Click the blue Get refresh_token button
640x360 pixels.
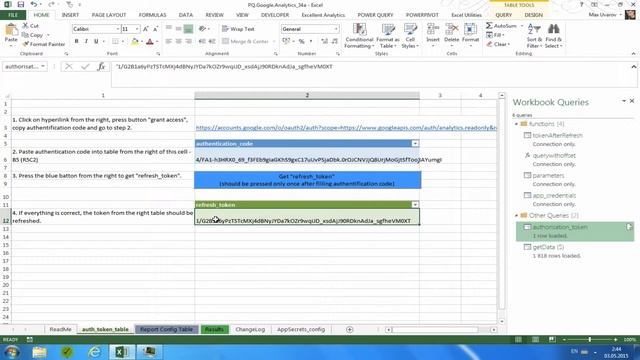[x=307, y=180]
